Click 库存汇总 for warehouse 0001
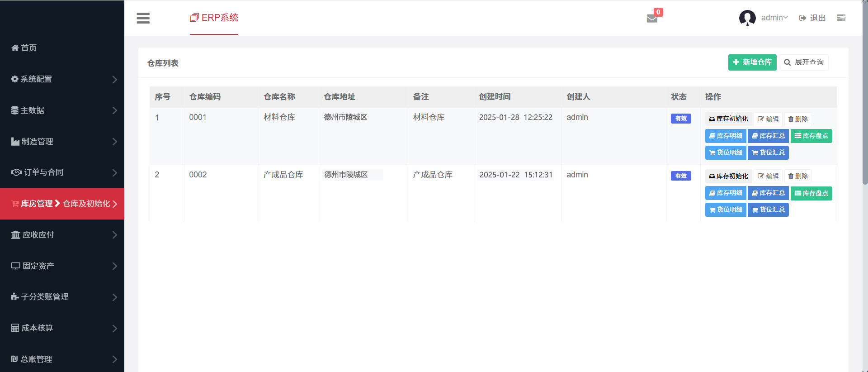Viewport: 868px width, 372px height. [768, 136]
